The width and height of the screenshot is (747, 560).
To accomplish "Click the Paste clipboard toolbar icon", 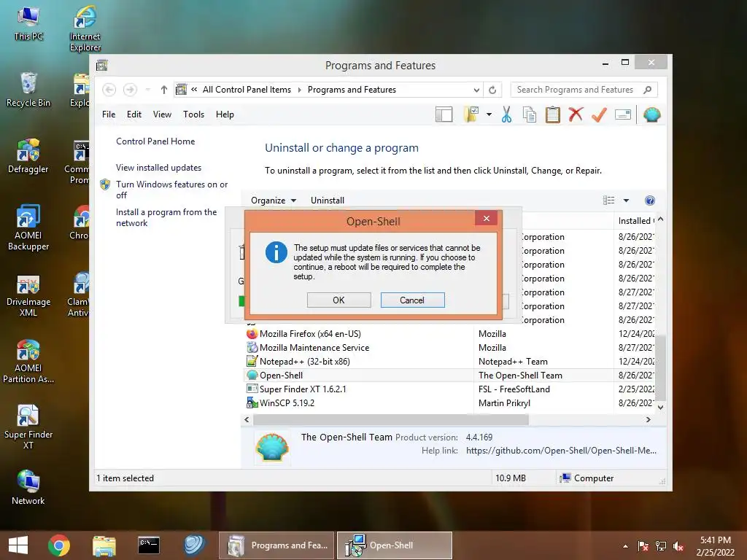I will [x=553, y=114].
